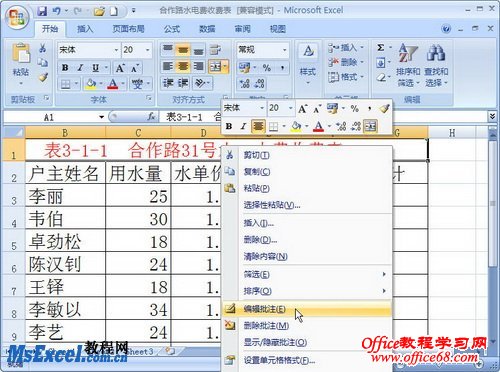Open the Styles (样式) gallery
500x372 pixels.
[308, 63]
